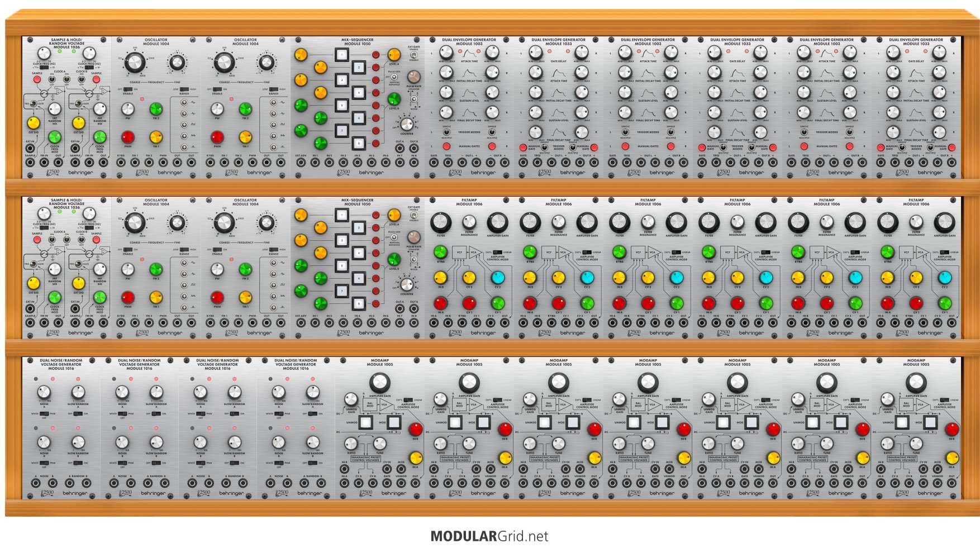The height and width of the screenshot is (548, 980).
Task: Click triangle wave output jack on top-row first Oscillator
Action: coord(184,113)
